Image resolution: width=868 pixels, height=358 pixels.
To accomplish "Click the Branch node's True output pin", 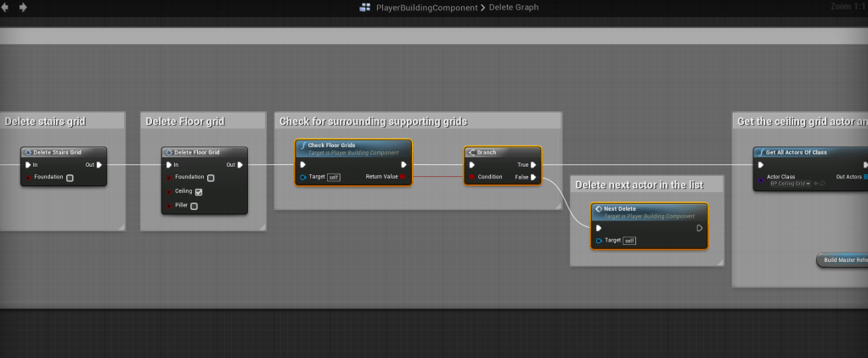I will pos(533,165).
